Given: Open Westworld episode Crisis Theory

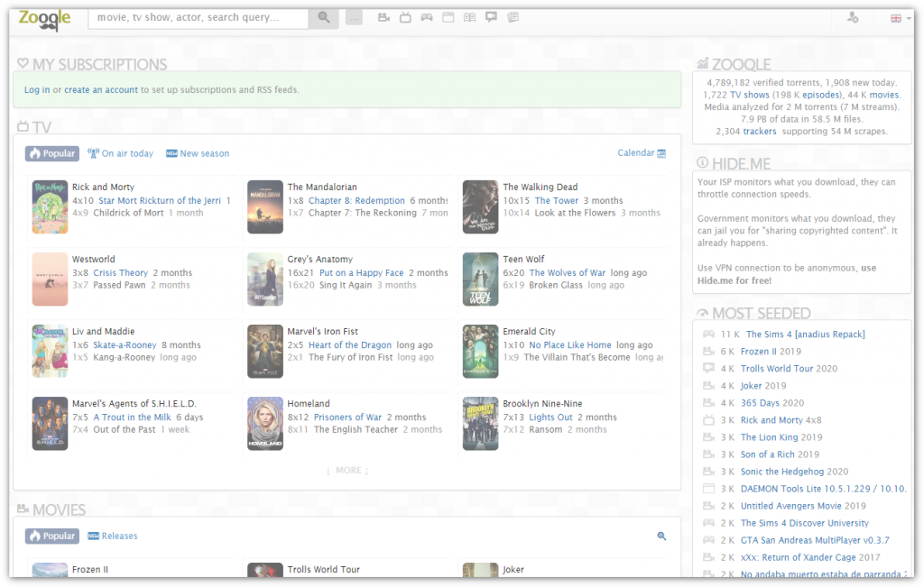Looking at the screenshot, I should coord(120,273).
